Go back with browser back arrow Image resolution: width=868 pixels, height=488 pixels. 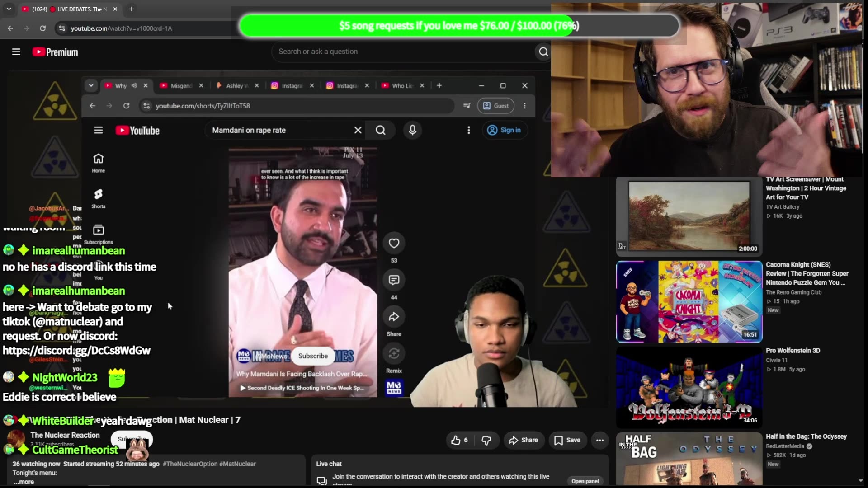click(10, 28)
